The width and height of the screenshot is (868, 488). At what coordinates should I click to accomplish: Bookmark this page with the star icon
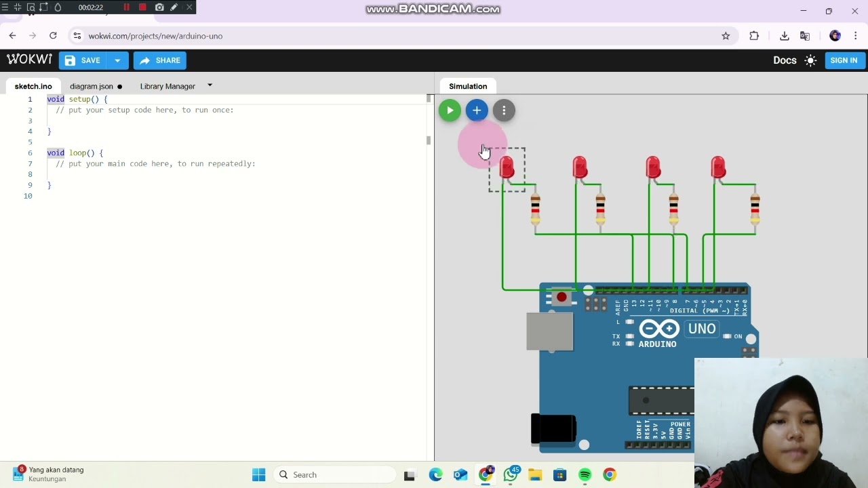tap(726, 36)
